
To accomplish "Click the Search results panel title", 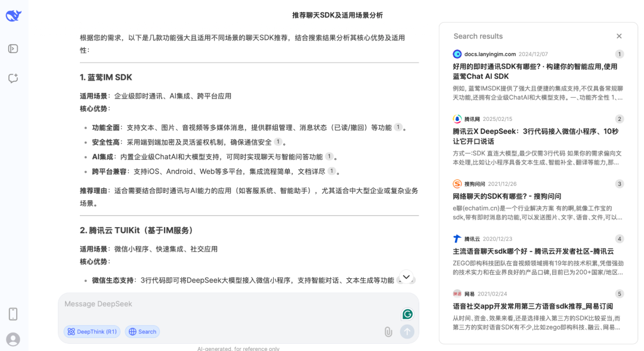I will (x=478, y=36).
